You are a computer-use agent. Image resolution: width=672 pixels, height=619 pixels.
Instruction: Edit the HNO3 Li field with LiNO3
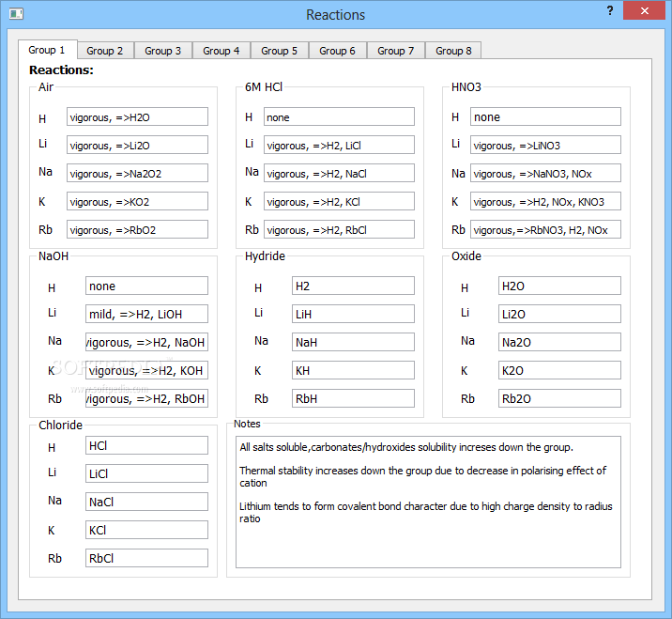[x=545, y=145]
